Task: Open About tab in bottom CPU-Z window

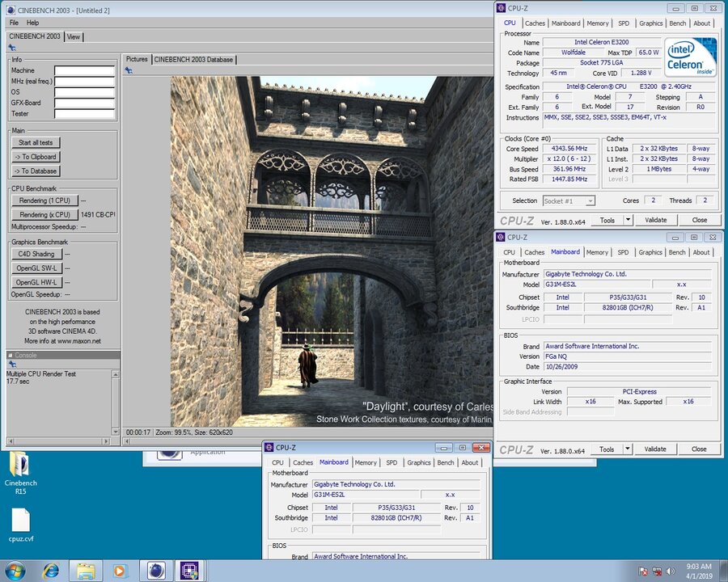Action: (x=469, y=462)
